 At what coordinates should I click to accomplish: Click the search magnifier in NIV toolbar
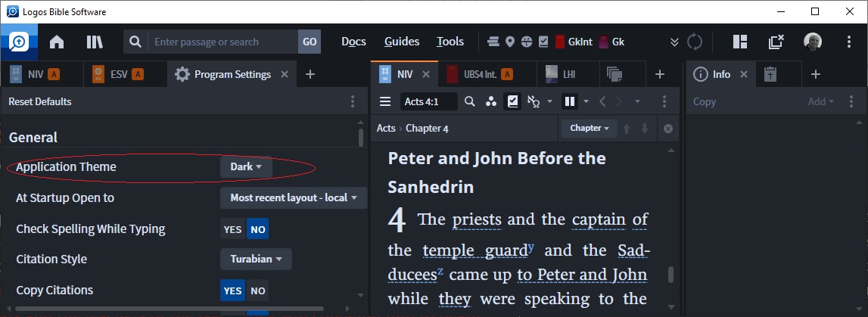pyautogui.click(x=470, y=101)
